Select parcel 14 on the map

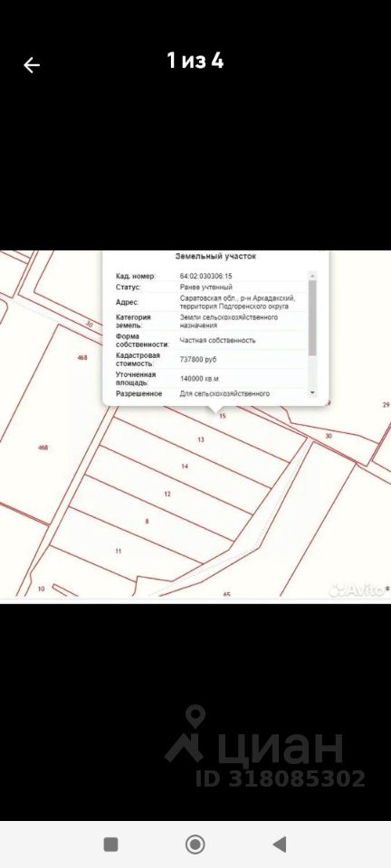185,467
